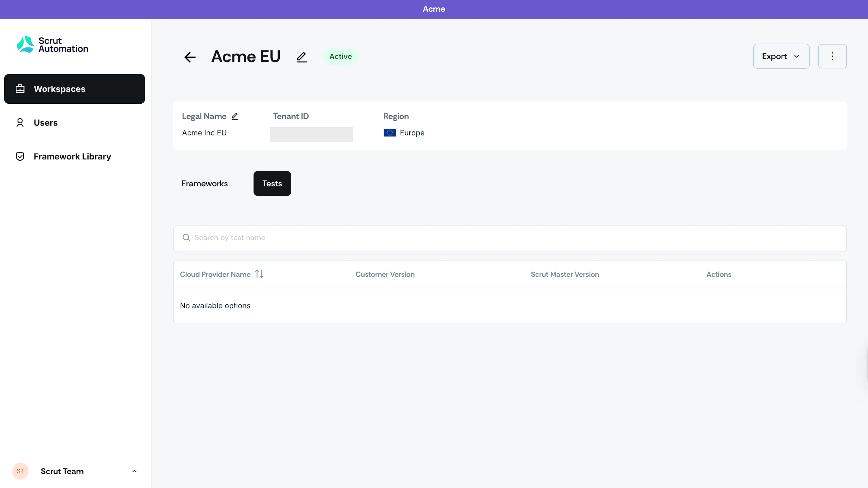Click the EU flag next to Europe
Viewport: 868px width, 488px height.
point(389,133)
